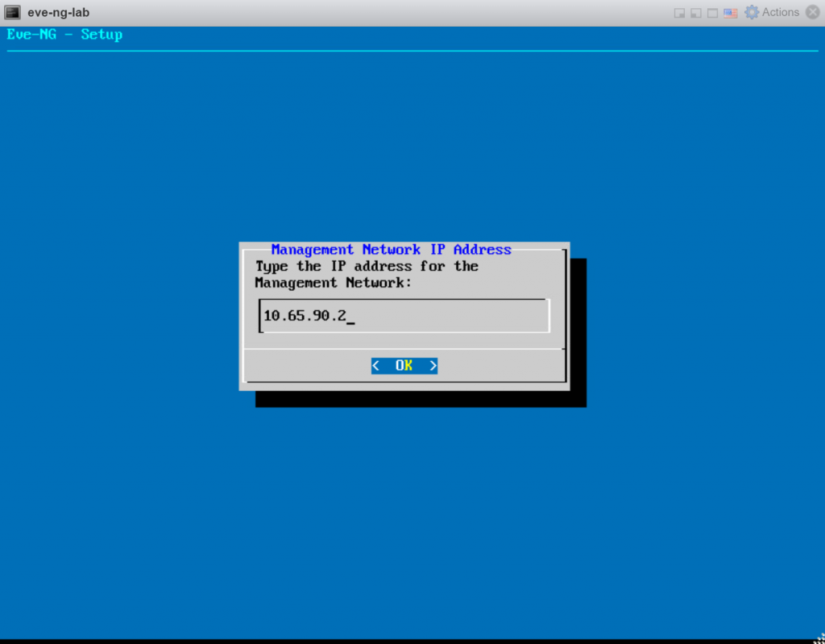Click the right arrow beside OK
The width and height of the screenshot is (825, 644).
(433, 365)
